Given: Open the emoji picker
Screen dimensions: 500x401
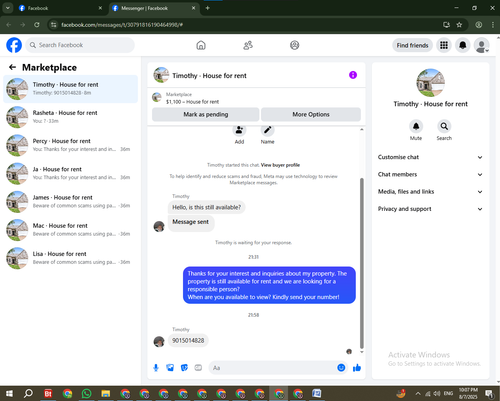Looking at the screenshot, I should (x=341, y=368).
